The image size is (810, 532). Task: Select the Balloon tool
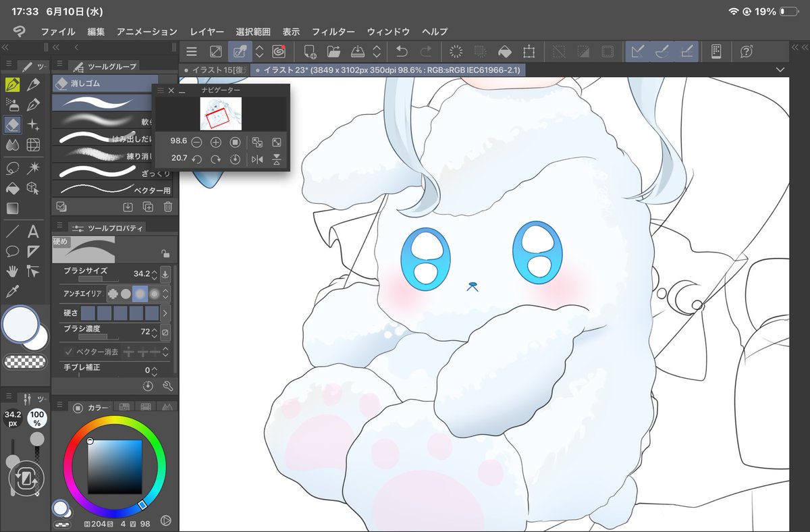12,252
